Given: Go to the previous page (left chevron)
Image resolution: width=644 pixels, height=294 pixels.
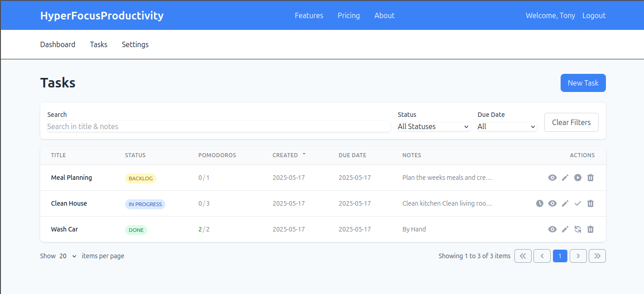Looking at the screenshot, I should [542, 256].
